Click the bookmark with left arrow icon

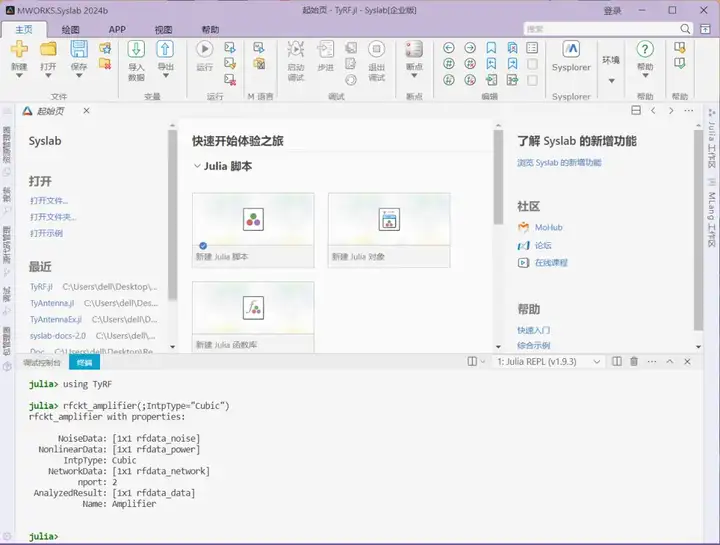coord(491,64)
